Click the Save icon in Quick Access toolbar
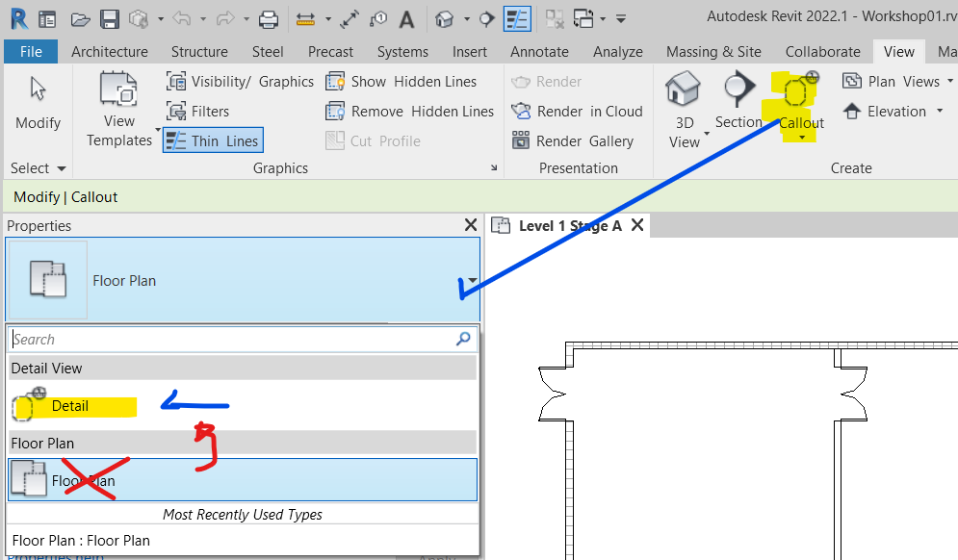 (x=108, y=18)
